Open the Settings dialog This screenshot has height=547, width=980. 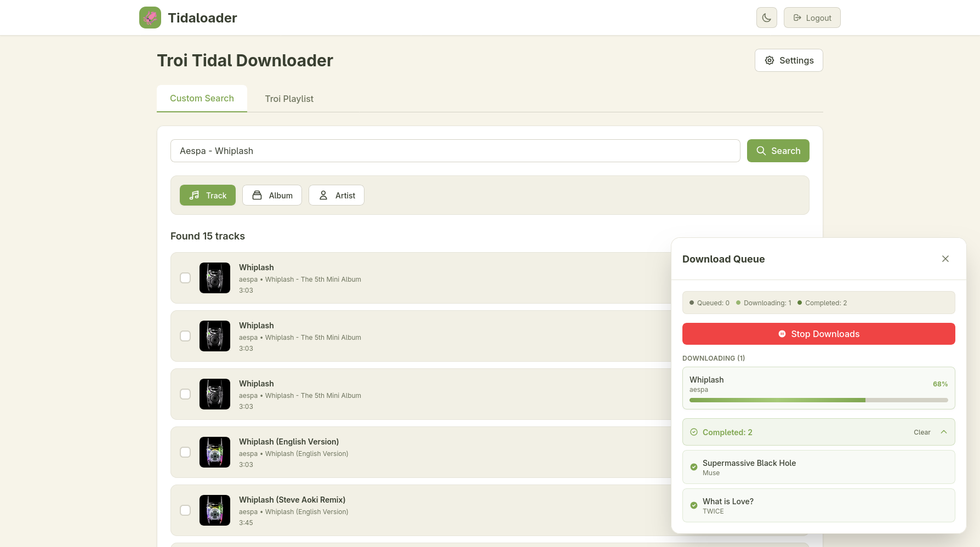click(789, 60)
